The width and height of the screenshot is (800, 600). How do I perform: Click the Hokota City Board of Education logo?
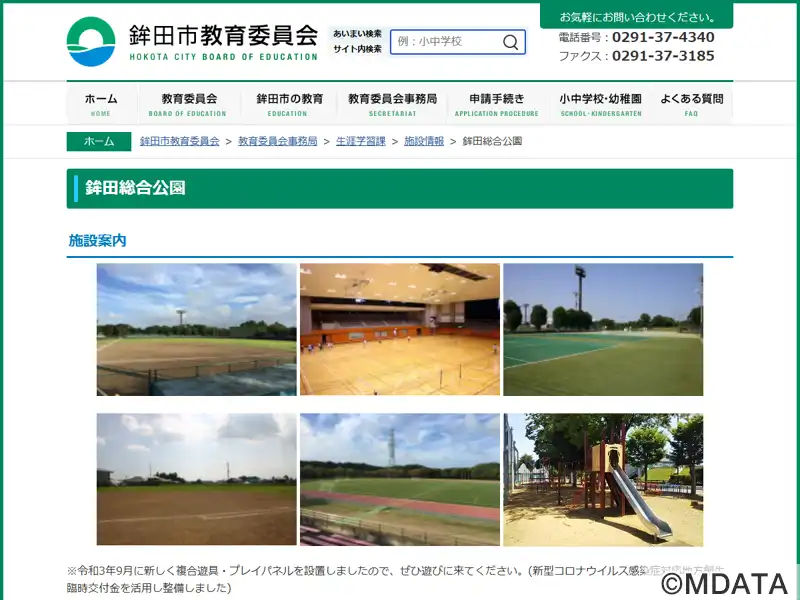[x=192, y=42]
